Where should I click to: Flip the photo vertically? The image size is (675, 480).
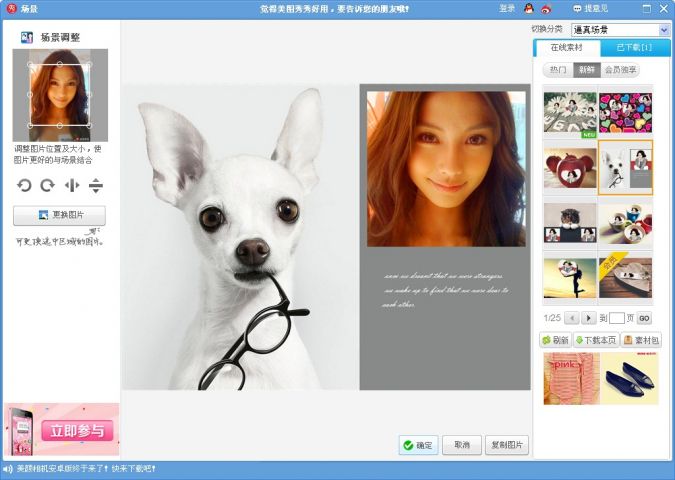click(96, 185)
